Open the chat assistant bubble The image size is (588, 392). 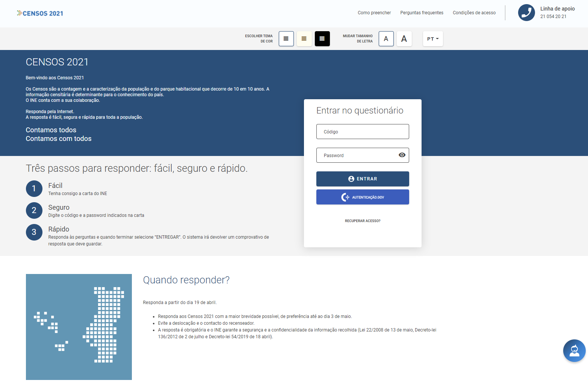point(574,351)
